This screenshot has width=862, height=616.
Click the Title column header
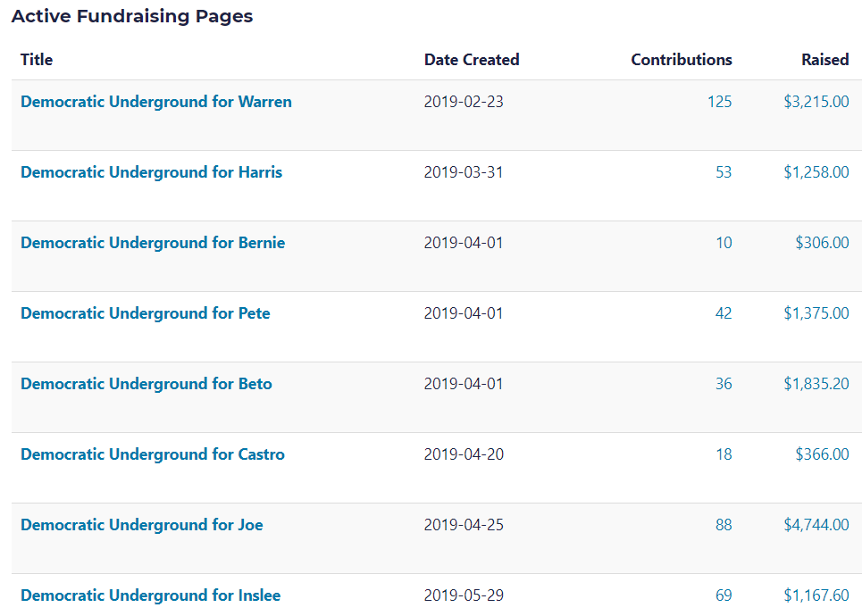(37, 60)
